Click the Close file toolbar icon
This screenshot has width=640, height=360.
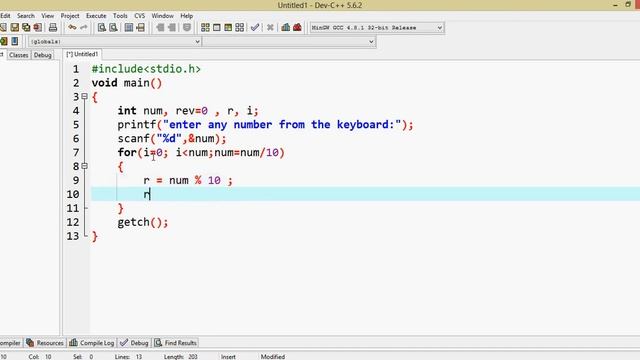click(38, 27)
